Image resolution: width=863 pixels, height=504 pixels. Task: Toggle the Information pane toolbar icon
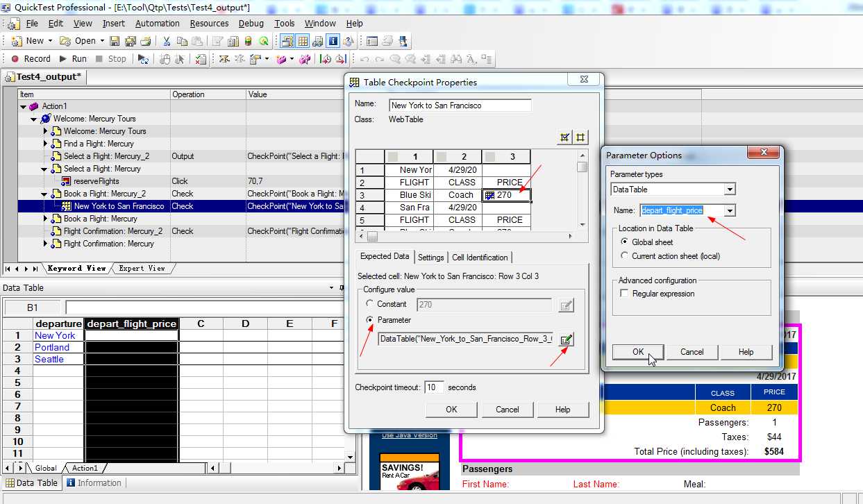(333, 41)
